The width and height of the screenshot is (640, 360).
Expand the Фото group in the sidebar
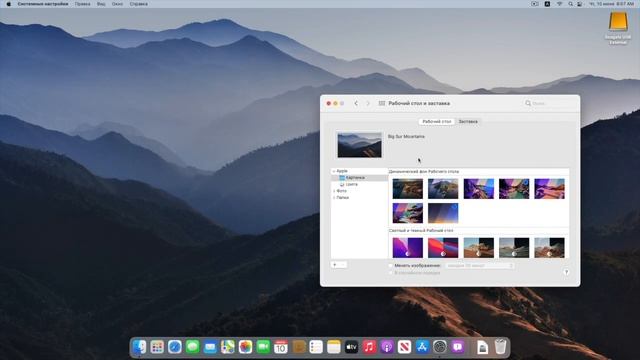tap(334, 191)
